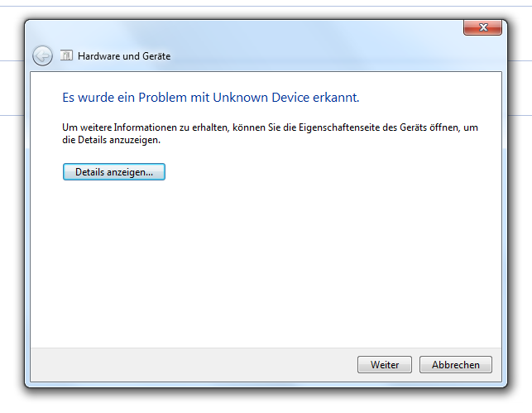Click the blue problem heading text
The image size is (532, 413).
(211, 98)
